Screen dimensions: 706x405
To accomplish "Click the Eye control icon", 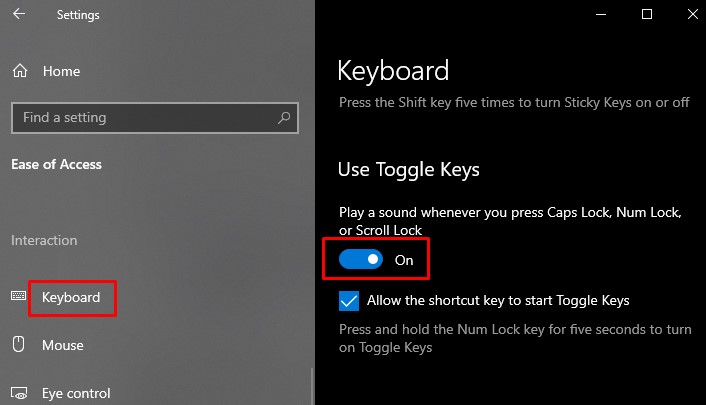I will pyautogui.click(x=19, y=393).
